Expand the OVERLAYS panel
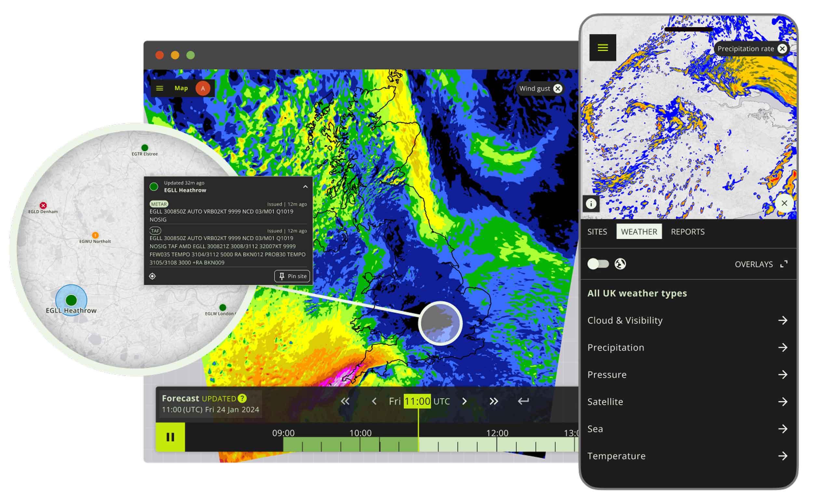The image size is (813, 504). tap(786, 264)
